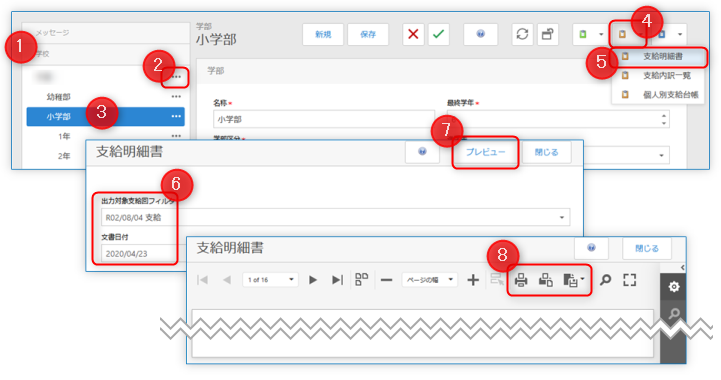
Task: Go to the previous page in the preview
Action: [x=227, y=280]
